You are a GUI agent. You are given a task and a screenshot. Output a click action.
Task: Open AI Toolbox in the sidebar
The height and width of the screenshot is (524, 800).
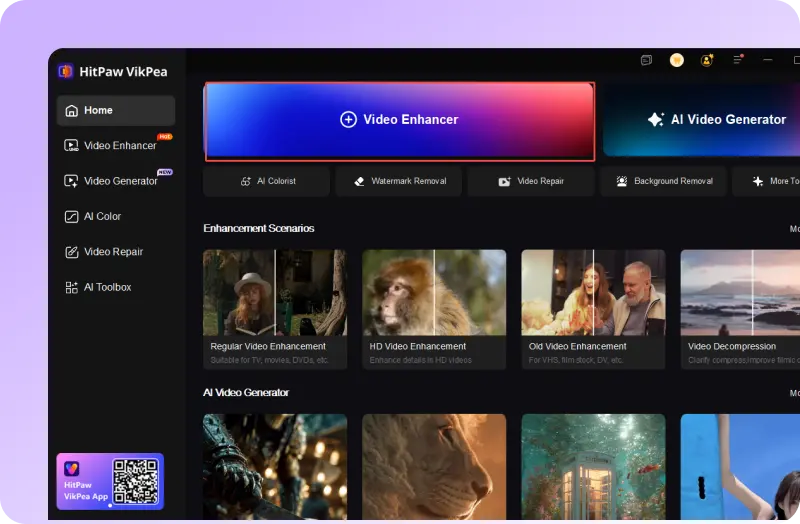point(116,287)
